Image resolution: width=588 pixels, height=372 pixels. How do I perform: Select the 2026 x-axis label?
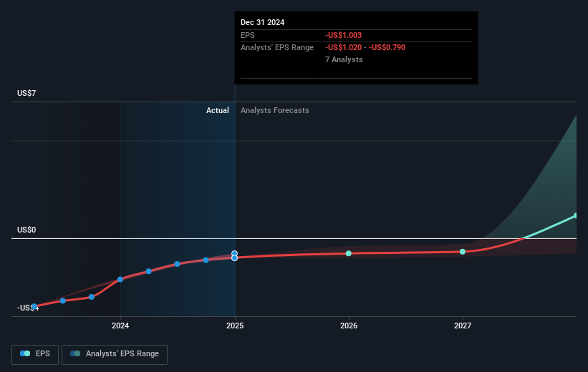coord(349,325)
